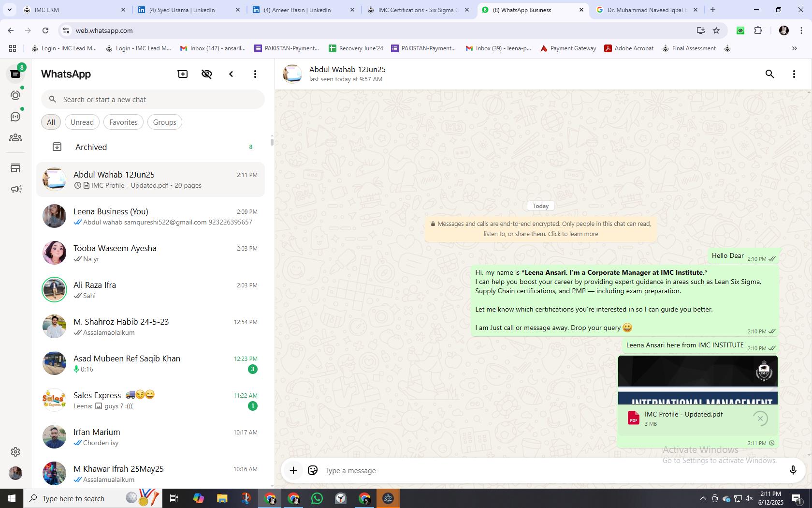Screen dimensions: 812x508
Task: Open Windows Start menu
Action: (12, 498)
